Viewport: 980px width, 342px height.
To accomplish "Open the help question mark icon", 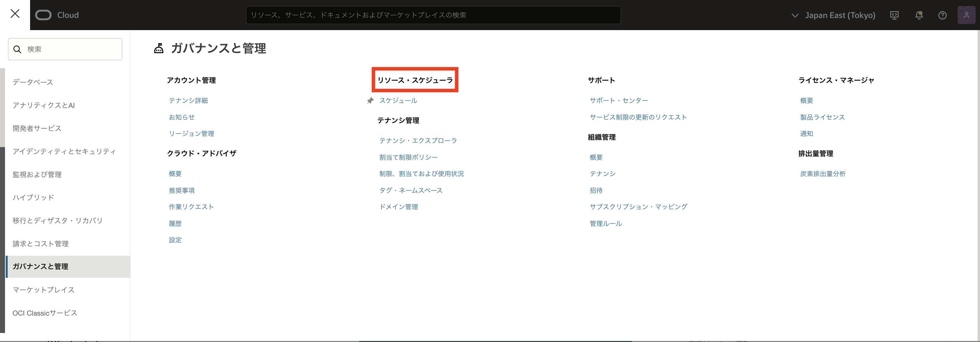I will (942, 15).
